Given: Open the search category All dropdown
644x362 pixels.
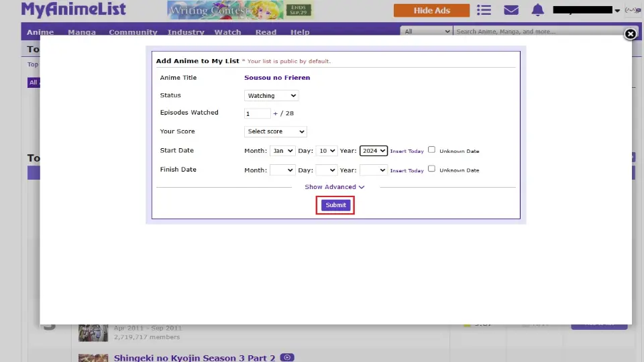Looking at the screenshot, I should (x=427, y=32).
